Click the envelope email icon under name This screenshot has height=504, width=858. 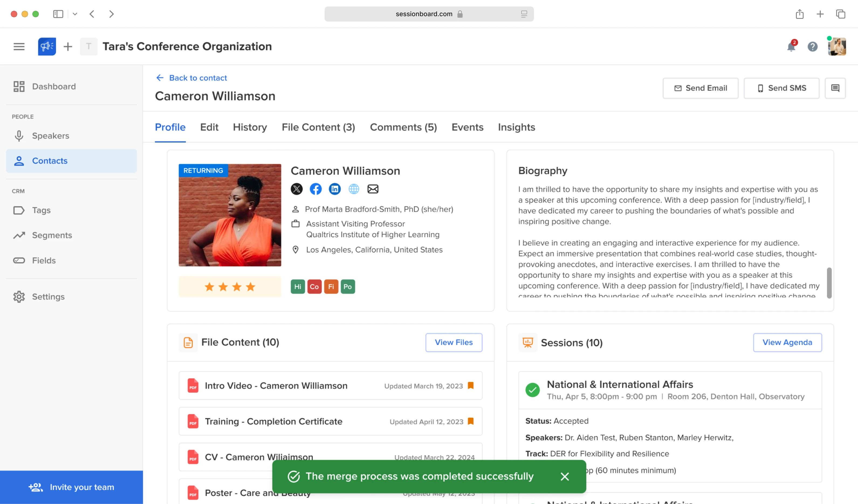pos(373,189)
